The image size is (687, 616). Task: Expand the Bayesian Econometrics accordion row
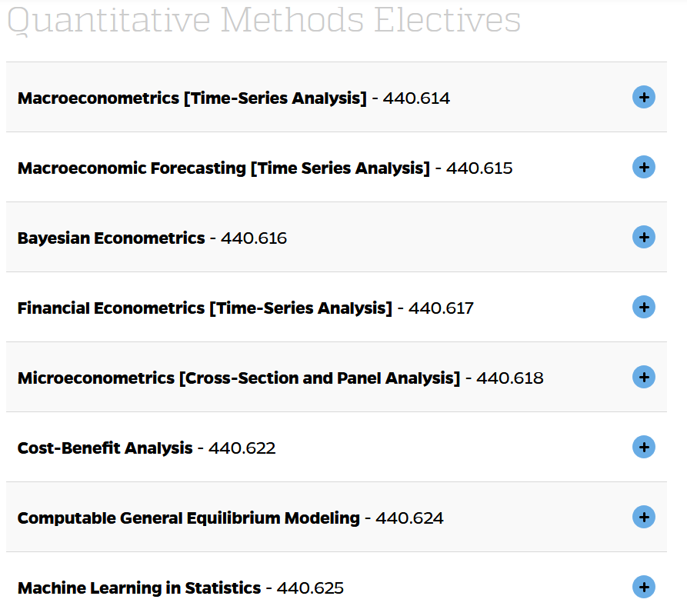click(x=336, y=237)
